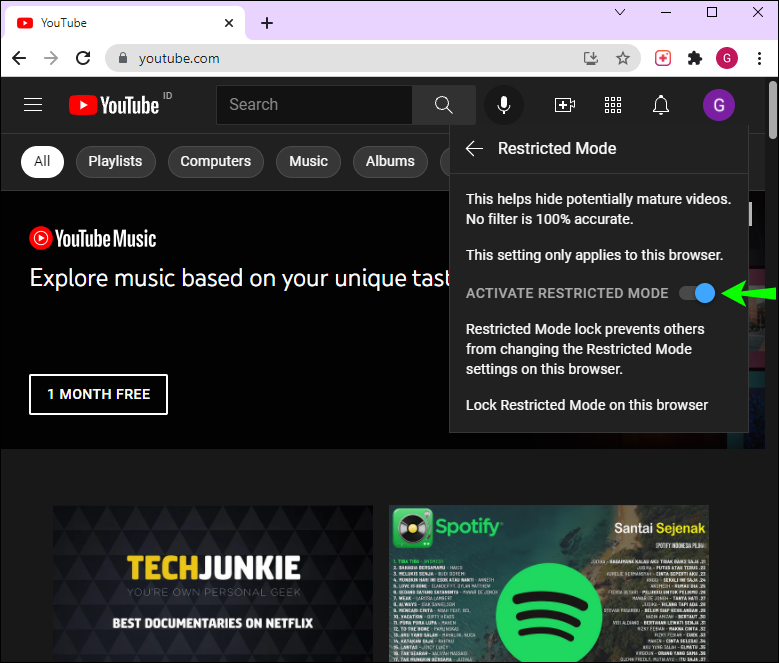Image resolution: width=779 pixels, height=663 pixels.
Task: Open a new browser tab
Action: click(267, 23)
